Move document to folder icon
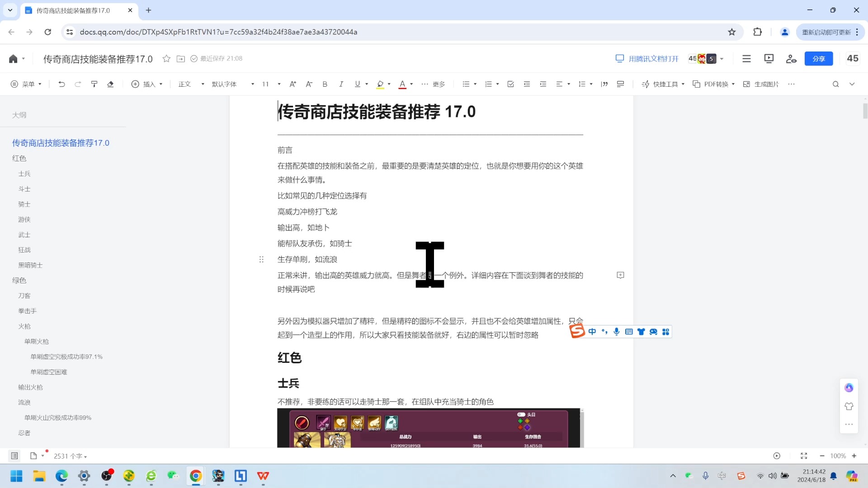Viewport: 868px width, 488px height. 181,59
